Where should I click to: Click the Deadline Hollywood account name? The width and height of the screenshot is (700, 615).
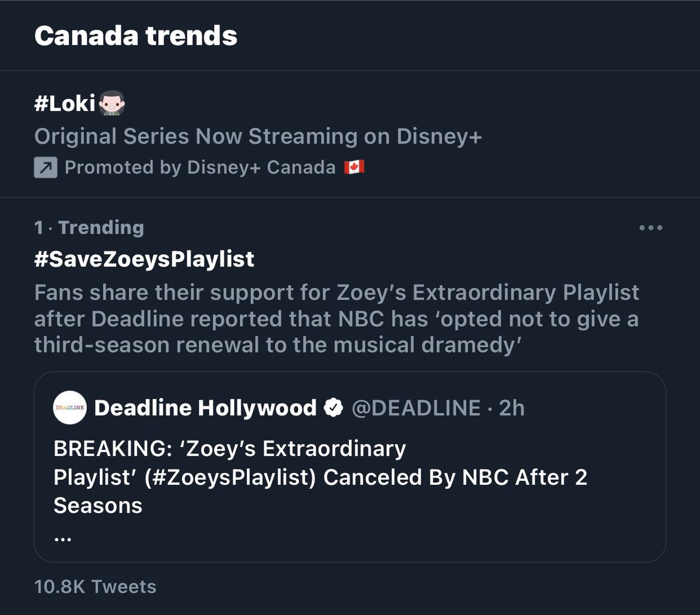click(x=205, y=408)
